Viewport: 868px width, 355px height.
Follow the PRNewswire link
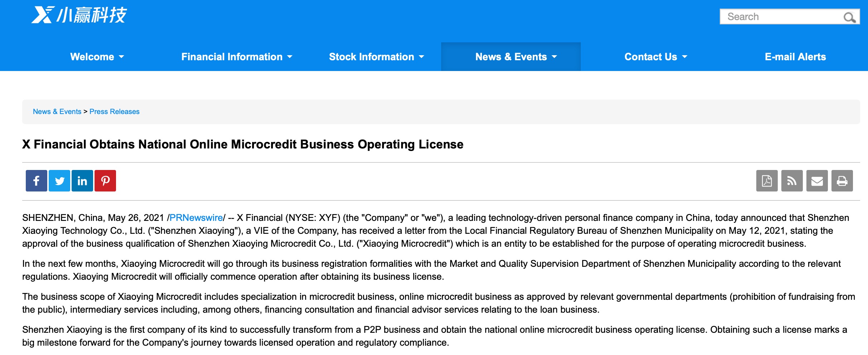(x=196, y=218)
